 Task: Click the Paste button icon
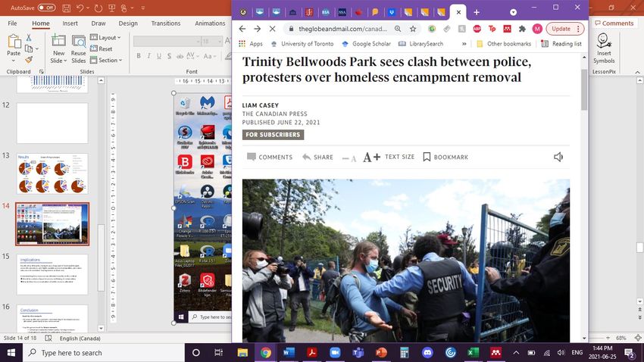14,42
